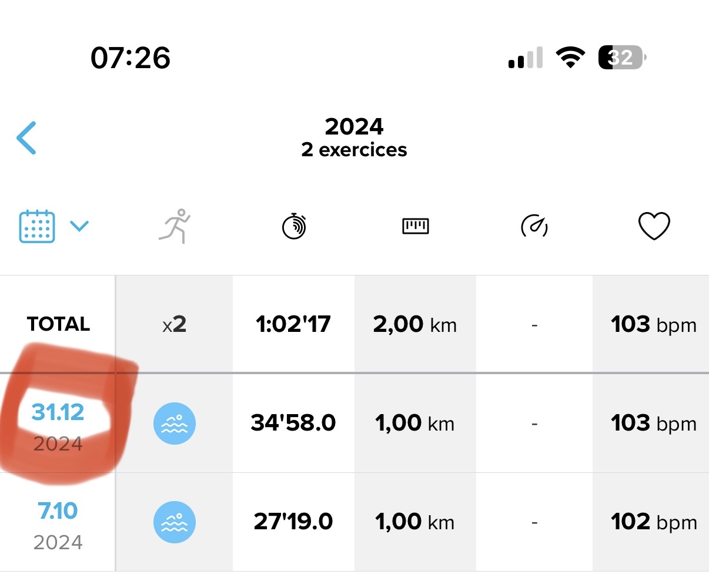
Task: Select the 27'19.0 duration cell
Action: click(x=293, y=522)
